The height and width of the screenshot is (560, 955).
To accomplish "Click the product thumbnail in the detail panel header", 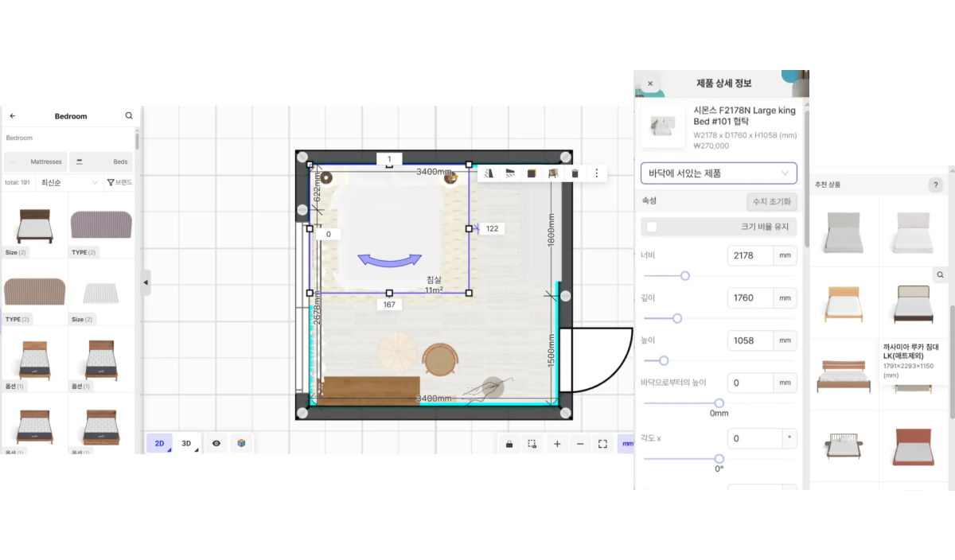I will pos(663,126).
